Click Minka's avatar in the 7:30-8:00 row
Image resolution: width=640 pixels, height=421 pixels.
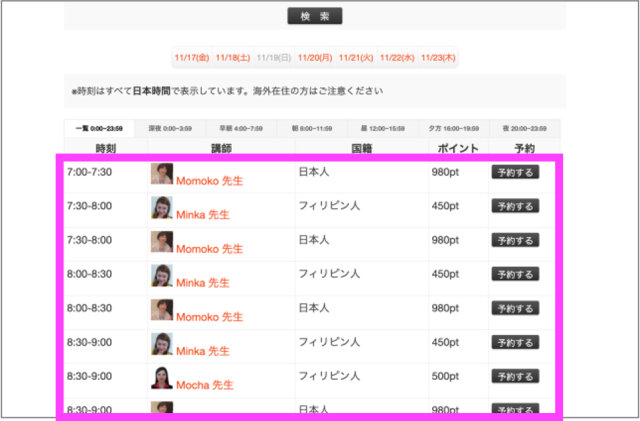tap(161, 208)
